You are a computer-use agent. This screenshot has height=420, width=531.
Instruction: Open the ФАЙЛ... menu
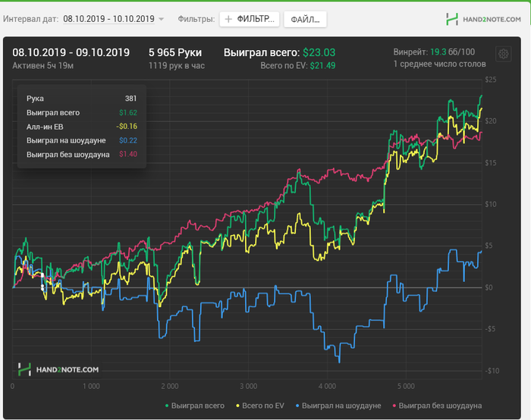tap(305, 19)
